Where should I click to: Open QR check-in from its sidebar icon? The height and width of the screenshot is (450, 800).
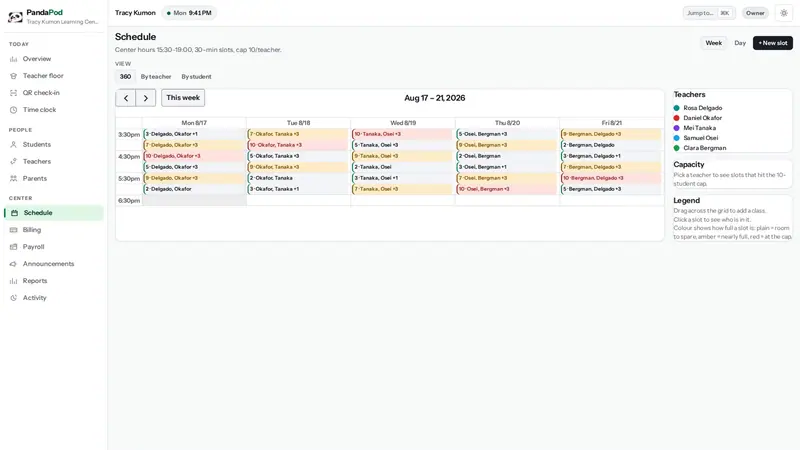click(x=13, y=93)
